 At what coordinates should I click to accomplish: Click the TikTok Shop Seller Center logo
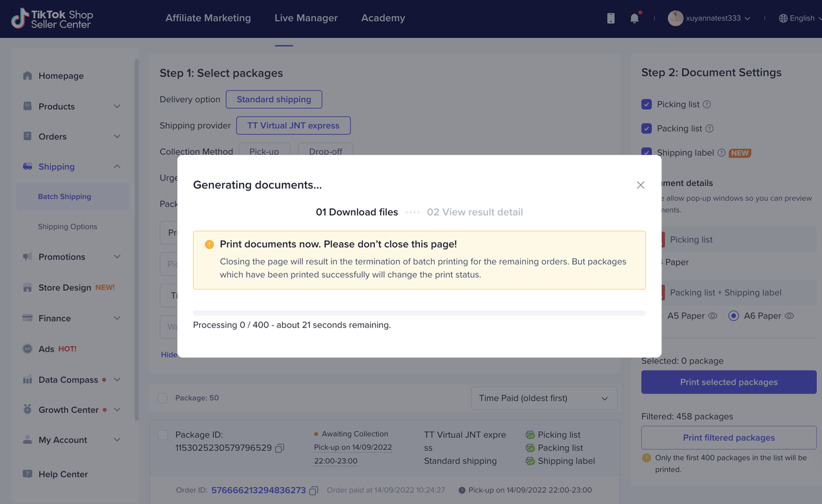coord(52,19)
